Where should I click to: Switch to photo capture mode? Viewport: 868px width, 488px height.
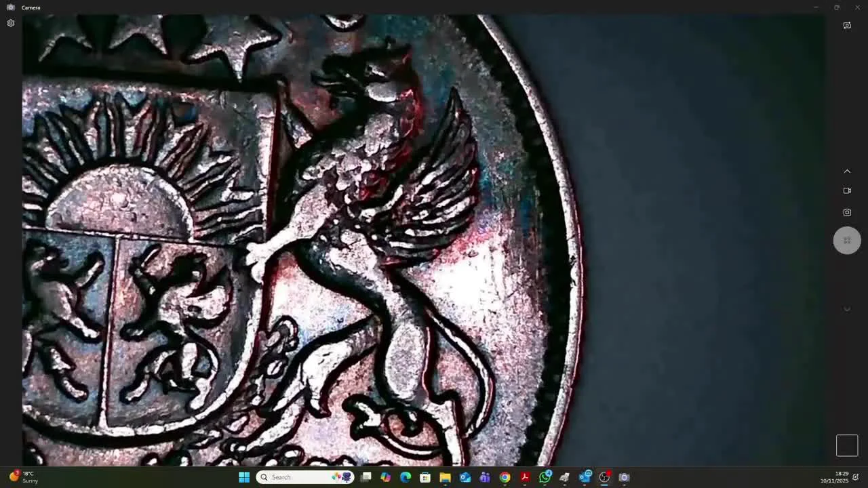pos(847,212)
